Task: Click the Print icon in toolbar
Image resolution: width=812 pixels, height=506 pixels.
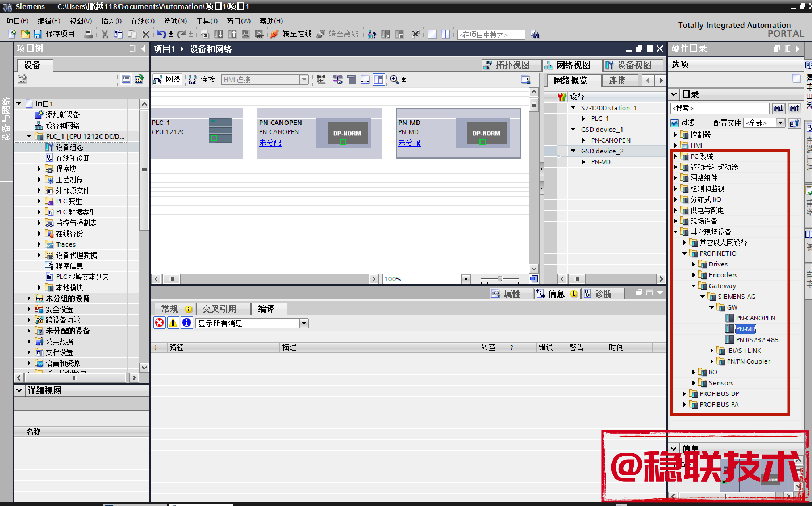Action: (x=88, y=34)
